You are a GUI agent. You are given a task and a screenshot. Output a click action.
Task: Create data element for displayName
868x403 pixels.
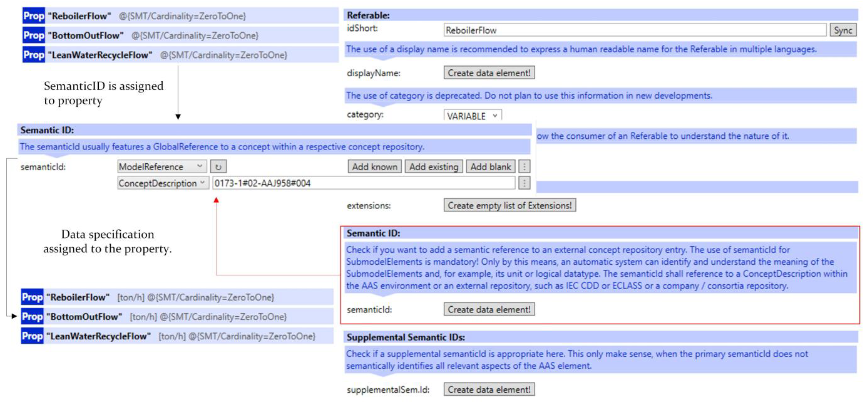coord(489,73)
